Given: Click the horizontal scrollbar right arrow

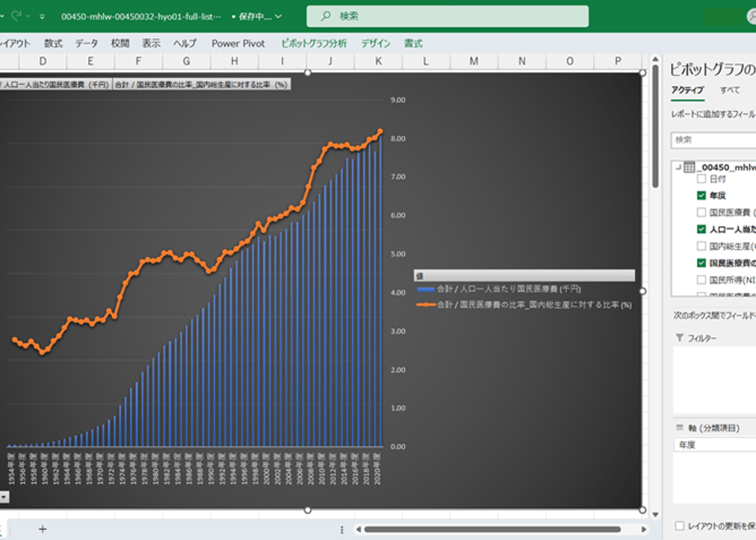Looking at the screenshot, I should 644,529.
